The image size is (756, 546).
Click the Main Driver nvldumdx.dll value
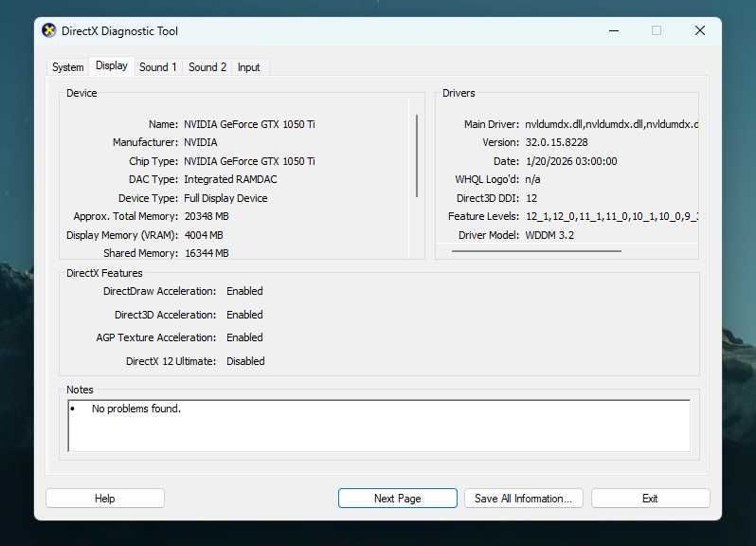click(x=611, y=124)
